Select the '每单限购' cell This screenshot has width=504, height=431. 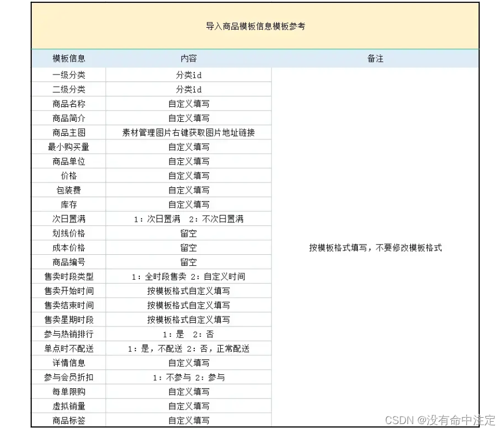[x=69, y=392]
